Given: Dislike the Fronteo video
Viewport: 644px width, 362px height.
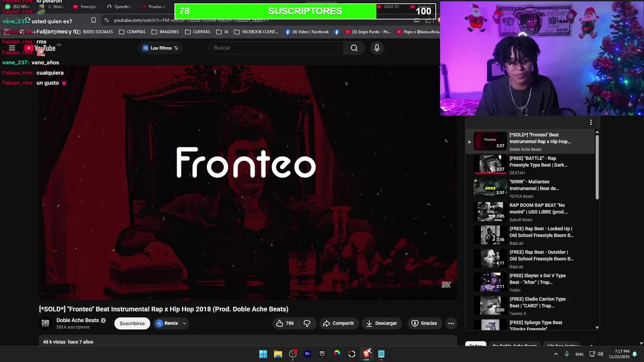Looking at the screenshot, I should pos(307,323).
